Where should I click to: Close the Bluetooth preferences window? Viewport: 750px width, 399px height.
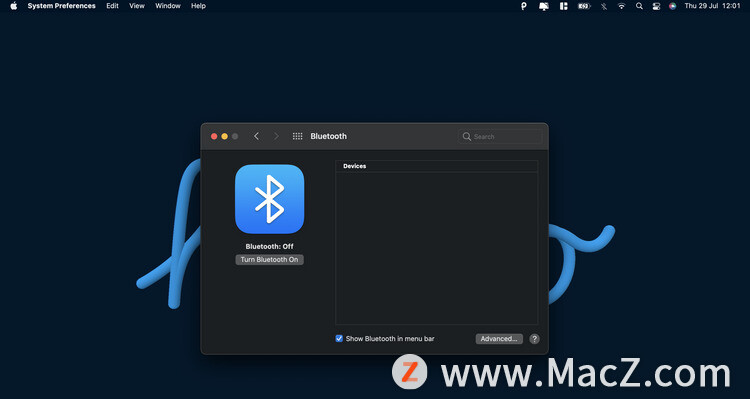[214, 136]
